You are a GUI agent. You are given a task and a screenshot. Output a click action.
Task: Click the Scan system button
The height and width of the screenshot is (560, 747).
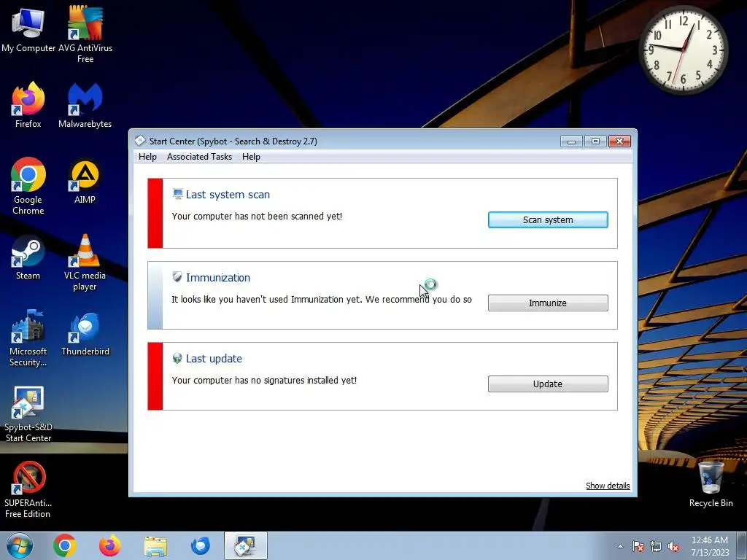click(x=548, y=220)
